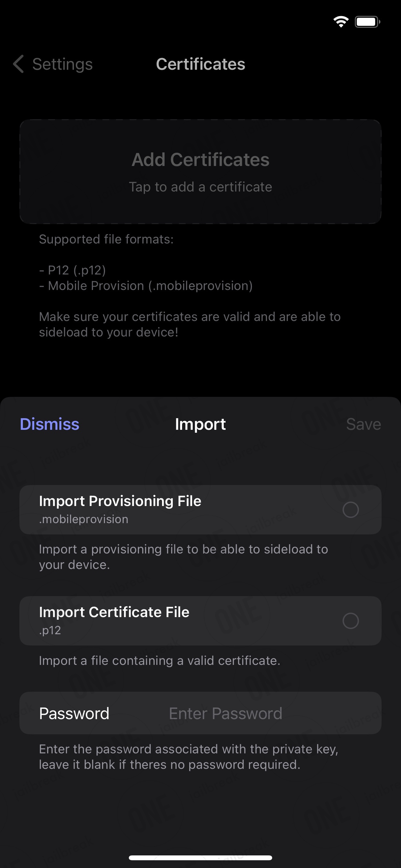Select the Import Provisioning File radio circle

(350, 510)
